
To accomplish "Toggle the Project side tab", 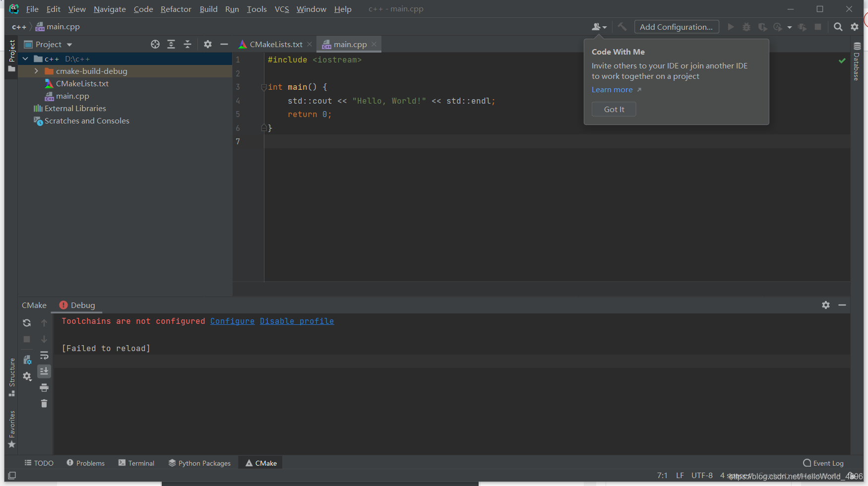I will tap(12, 56).
